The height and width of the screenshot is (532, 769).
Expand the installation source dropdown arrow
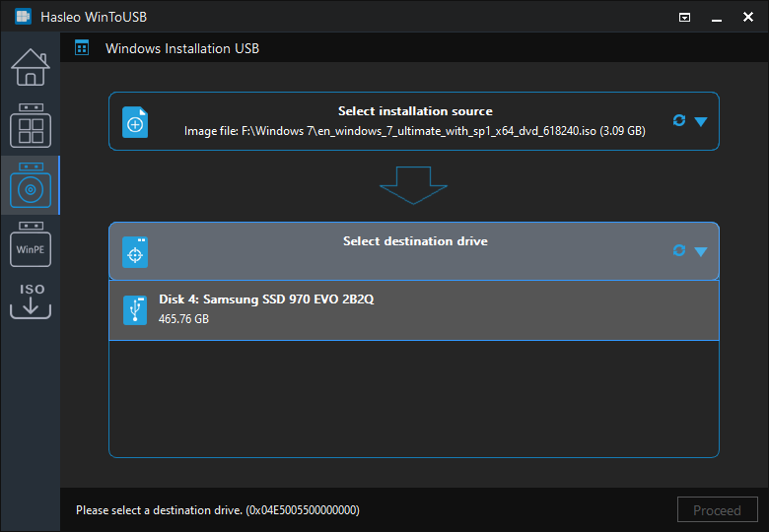click(701, 121)
